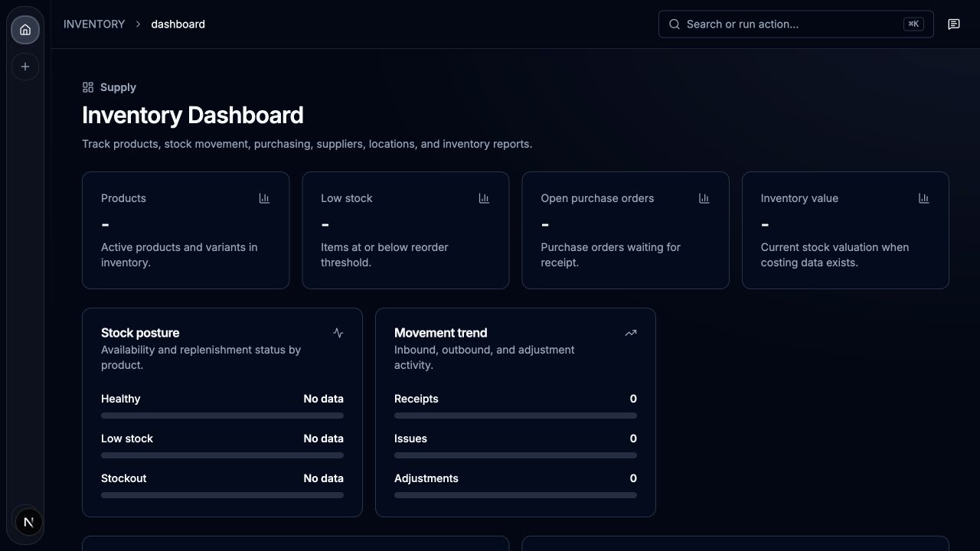Open the Inventory value card

point(845,230)
